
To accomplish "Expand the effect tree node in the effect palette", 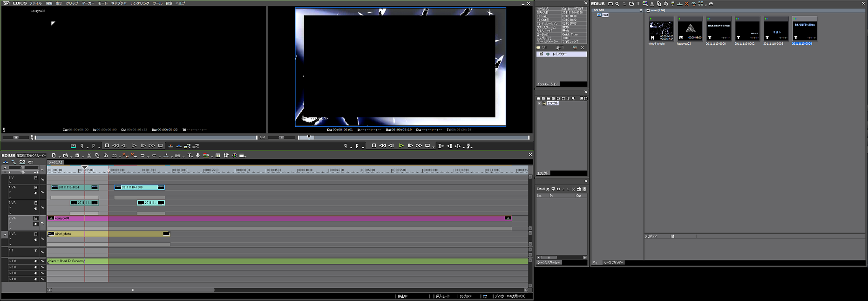I will click(539, 103).
